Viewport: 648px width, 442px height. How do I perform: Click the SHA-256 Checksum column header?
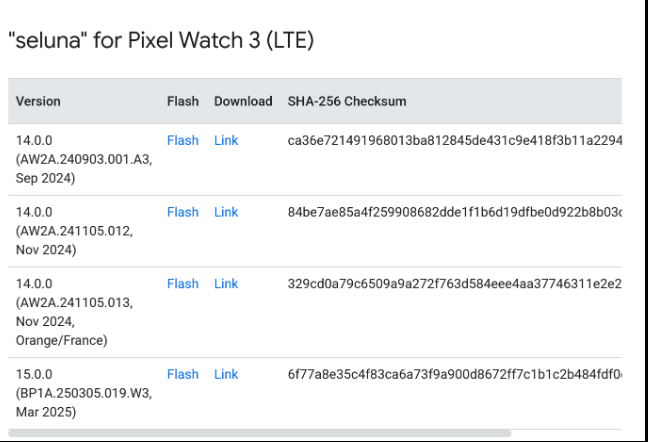347,101
